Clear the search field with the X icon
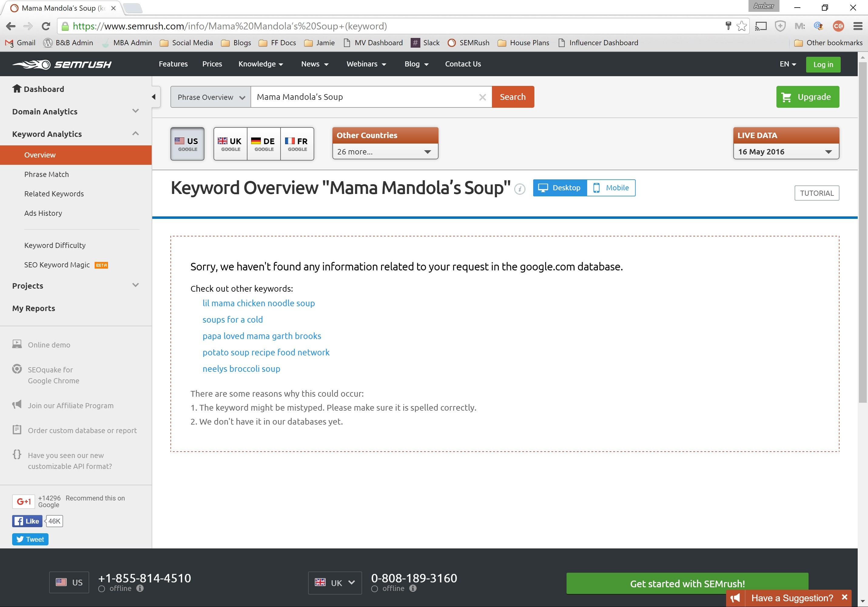The height and width of the screenshot is (607, 868). pyautogui.click(x=483, y=97)
